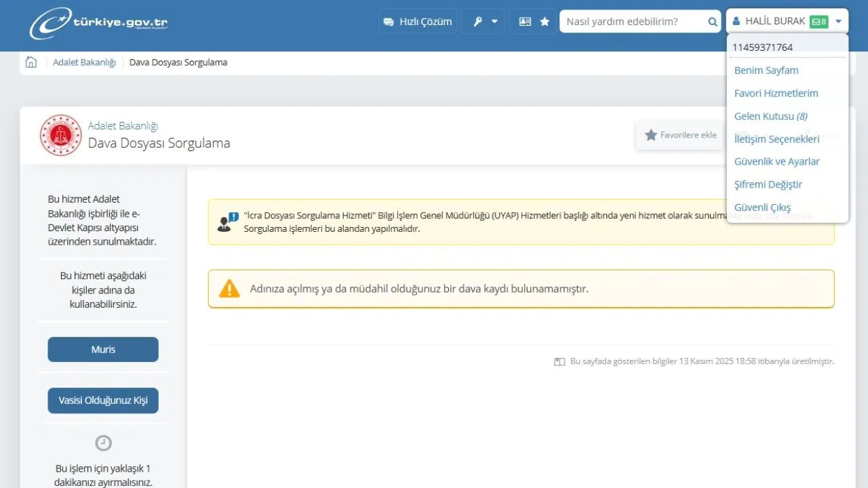Click the search magnifier icon
Viewport: 868px width, 488px height.
pos(713,22)
